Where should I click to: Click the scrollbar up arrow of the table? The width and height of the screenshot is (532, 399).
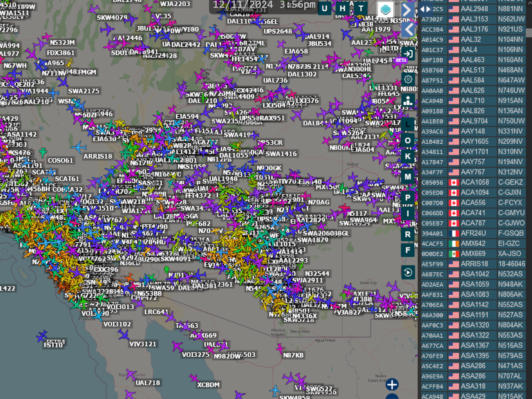(529, 3)
